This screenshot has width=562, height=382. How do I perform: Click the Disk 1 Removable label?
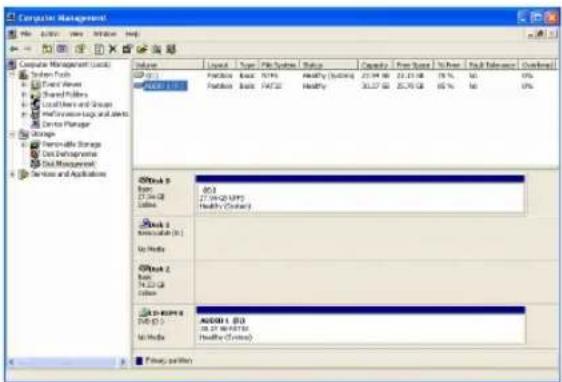pyautogui.click(x=154, y=225)
